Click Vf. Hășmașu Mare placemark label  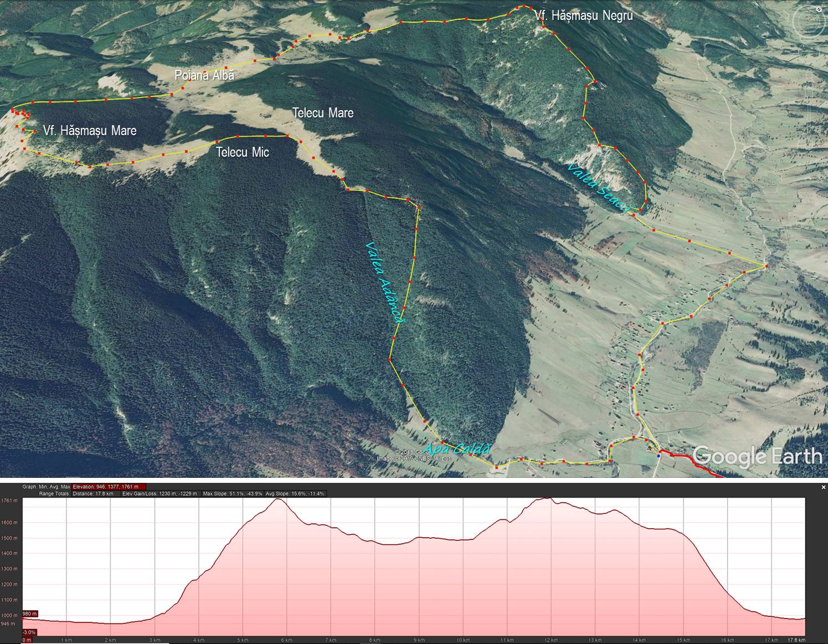click(90, 131)
